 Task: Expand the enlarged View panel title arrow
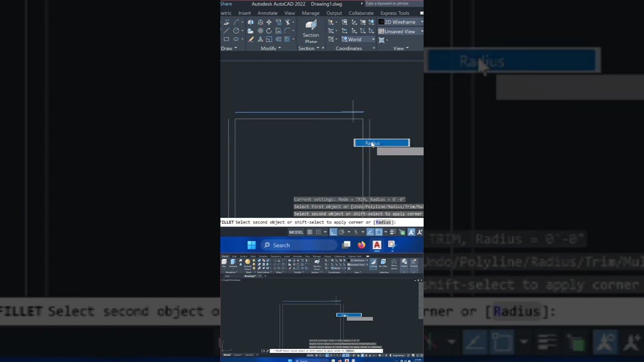click(x=407, y=48)
